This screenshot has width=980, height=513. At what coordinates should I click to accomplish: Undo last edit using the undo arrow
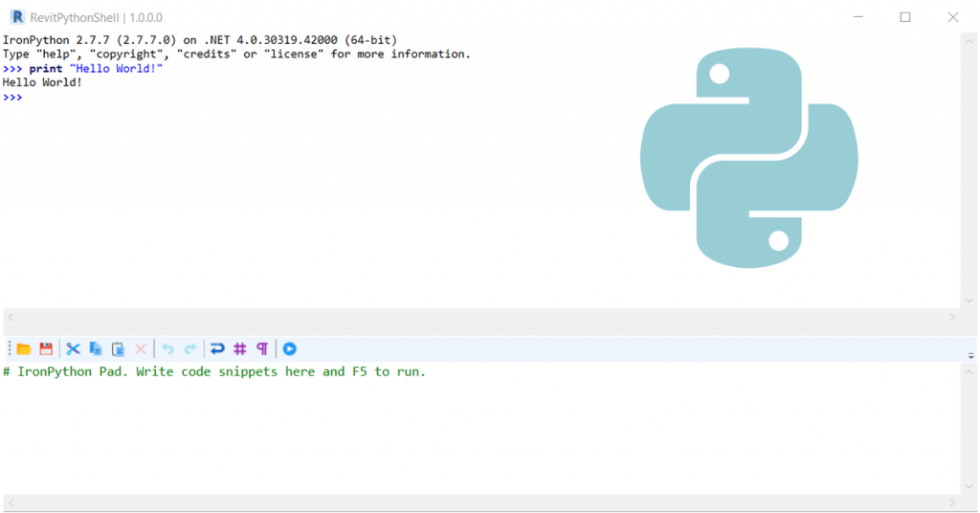pos(167,348)
